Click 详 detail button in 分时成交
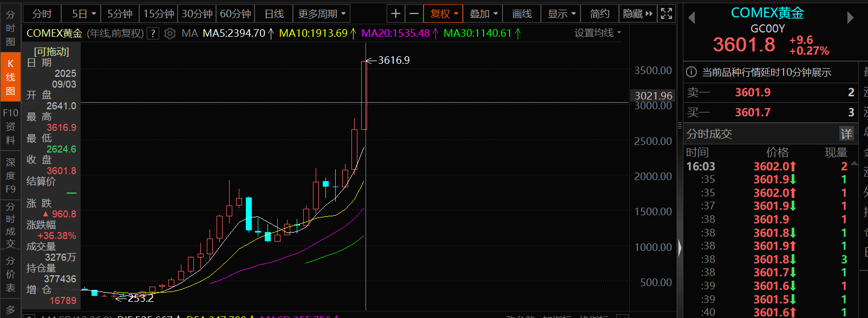Image resolution: width=868 pixels, height=318 pixels. click(846, 134)
